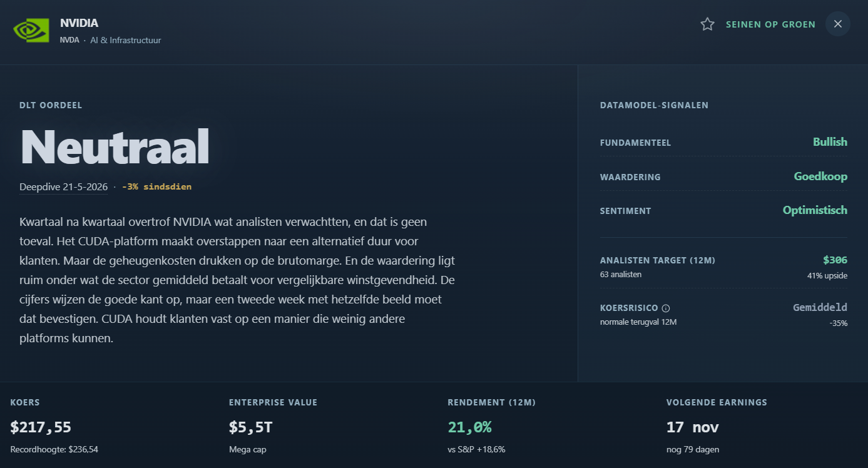Click the 'ENTERPRISE VALUE' label
Screen dimensions: 868x468
coord(273,402)
